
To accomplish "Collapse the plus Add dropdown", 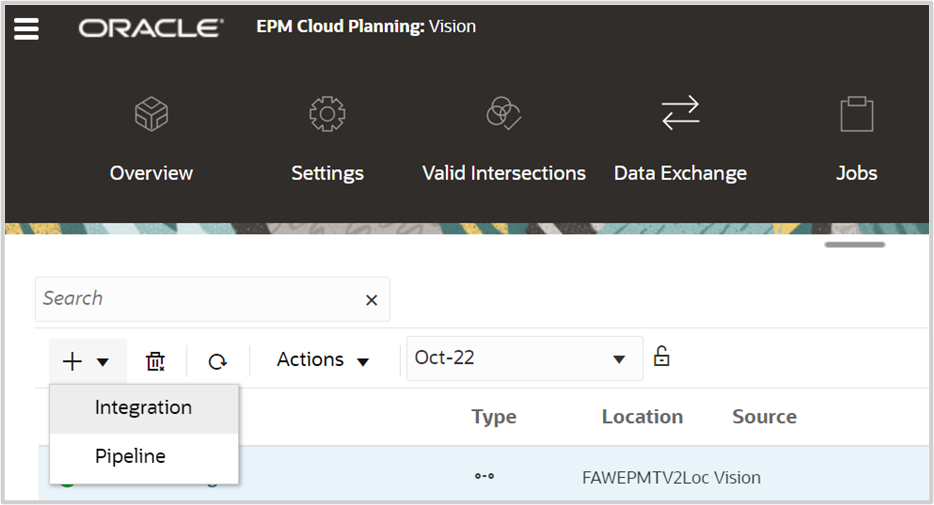I will [x=87, y=361].
